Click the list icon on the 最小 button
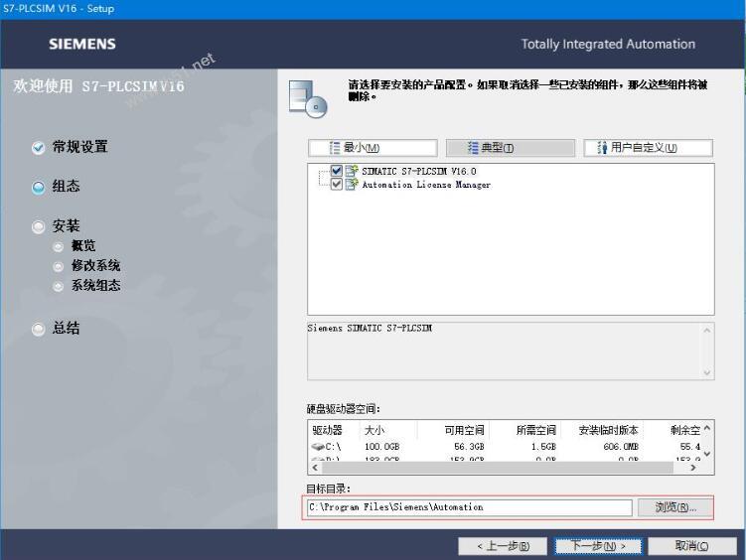Viewport: 746px width, 560px height. point(335,148)
